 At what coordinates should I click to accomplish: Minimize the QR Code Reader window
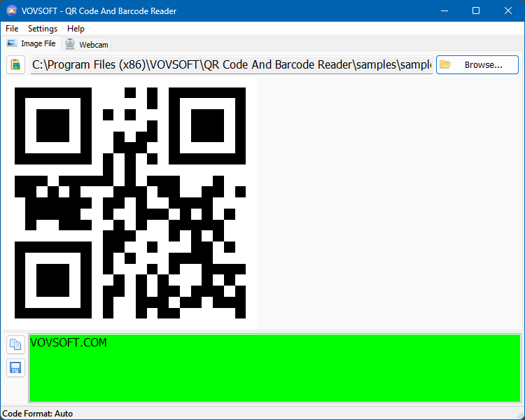point(444,10)
